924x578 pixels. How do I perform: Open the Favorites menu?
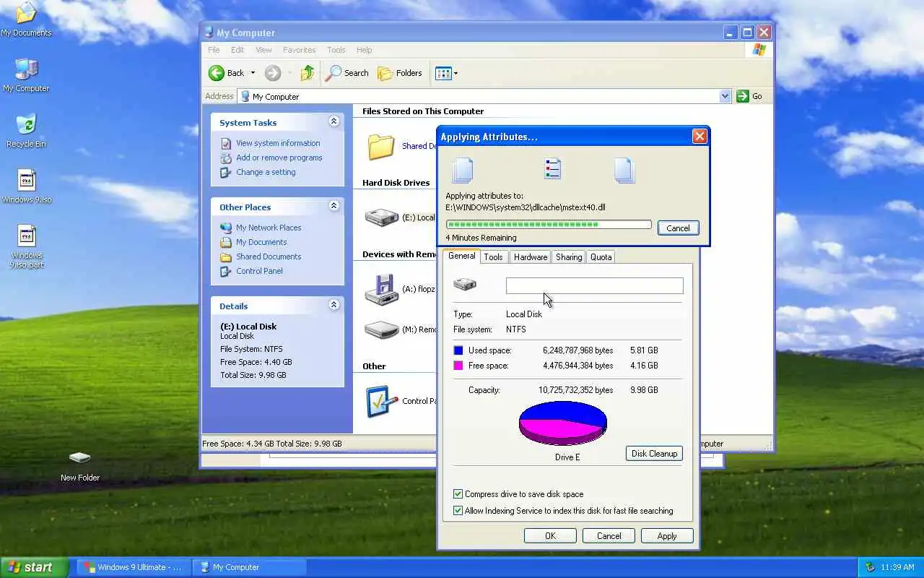coord(299,50)
